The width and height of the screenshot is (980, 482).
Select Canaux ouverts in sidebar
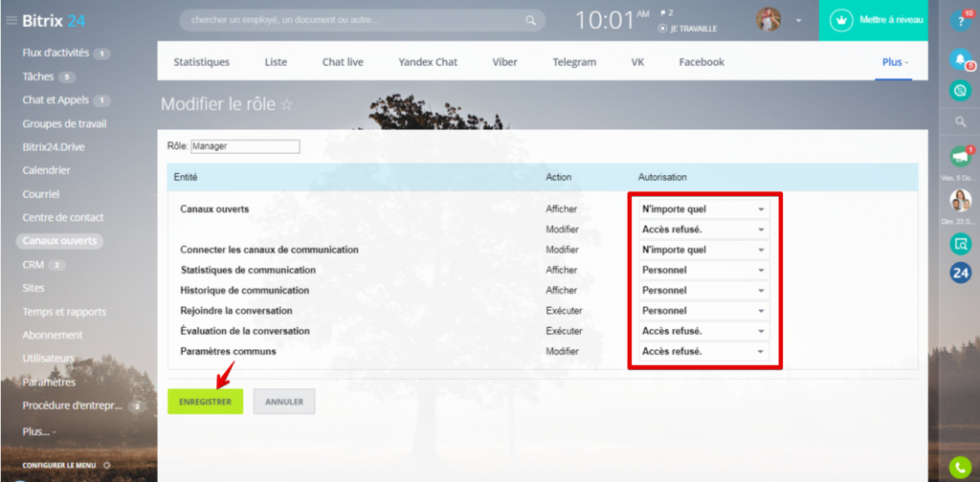tap(59, 241)
